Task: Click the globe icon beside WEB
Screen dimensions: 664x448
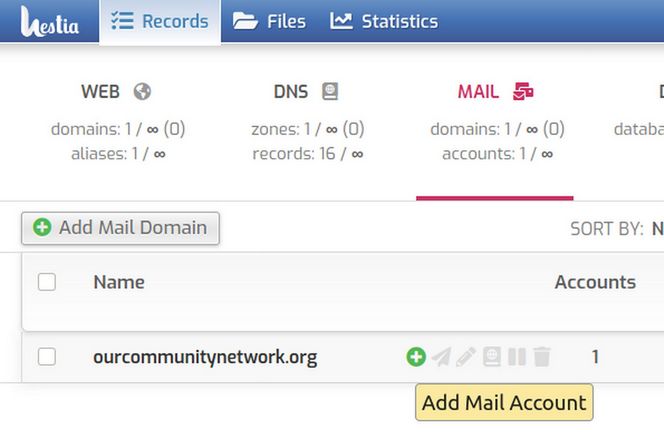Action: [x=142, y=92]
